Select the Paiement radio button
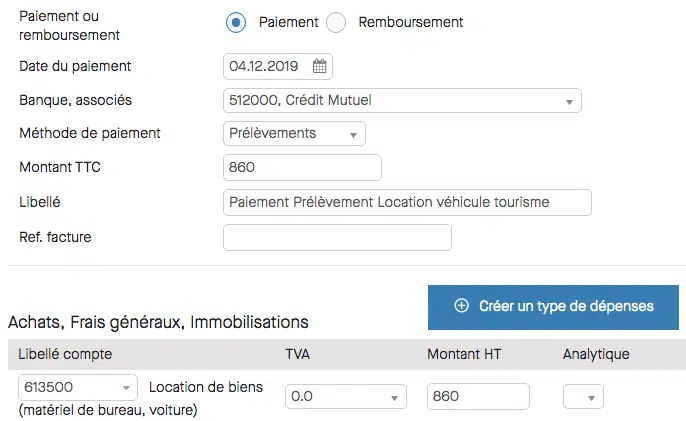This screenshot has width=686, height=421. (x=236, y=22)
